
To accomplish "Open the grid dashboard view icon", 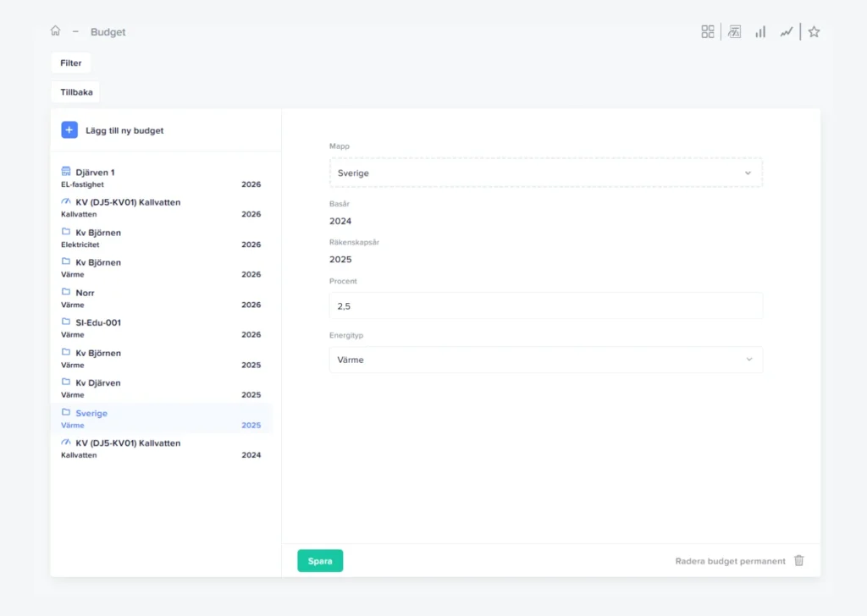I will pos(708,31).
